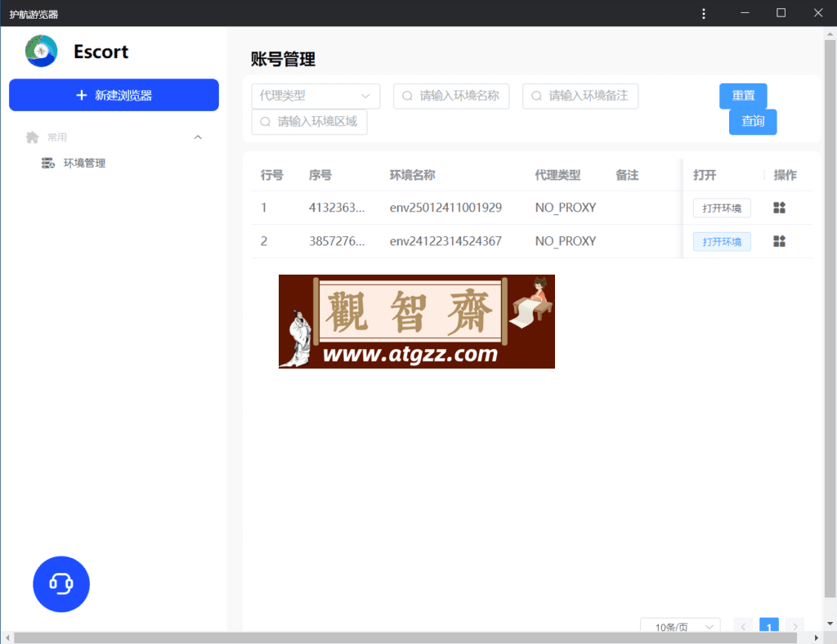Open the 10条/页 page size dropdown
Viewport: 837px width, 644px height.
pos(680,626)
